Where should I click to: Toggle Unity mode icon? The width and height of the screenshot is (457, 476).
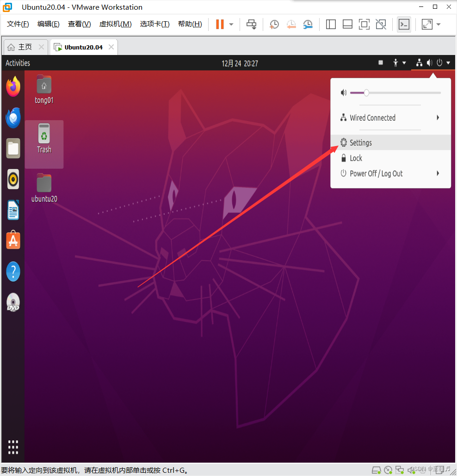(x=381, y=24)
